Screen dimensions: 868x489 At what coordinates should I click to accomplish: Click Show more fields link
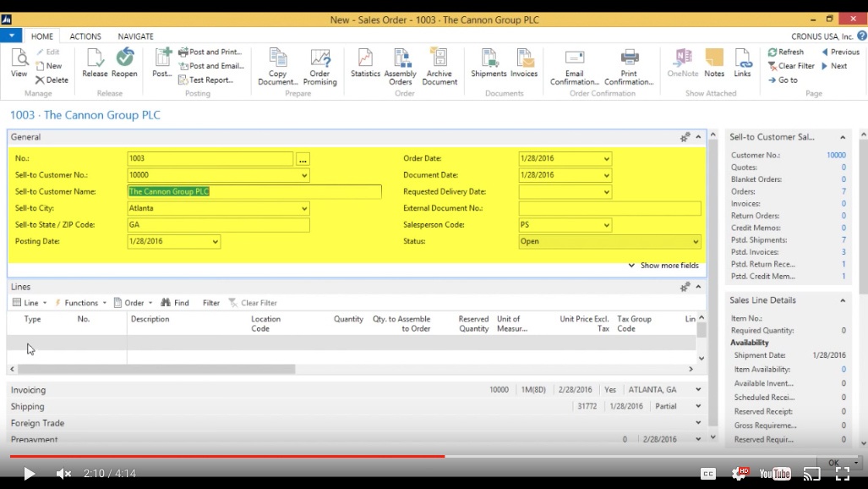tap(663, 266)
